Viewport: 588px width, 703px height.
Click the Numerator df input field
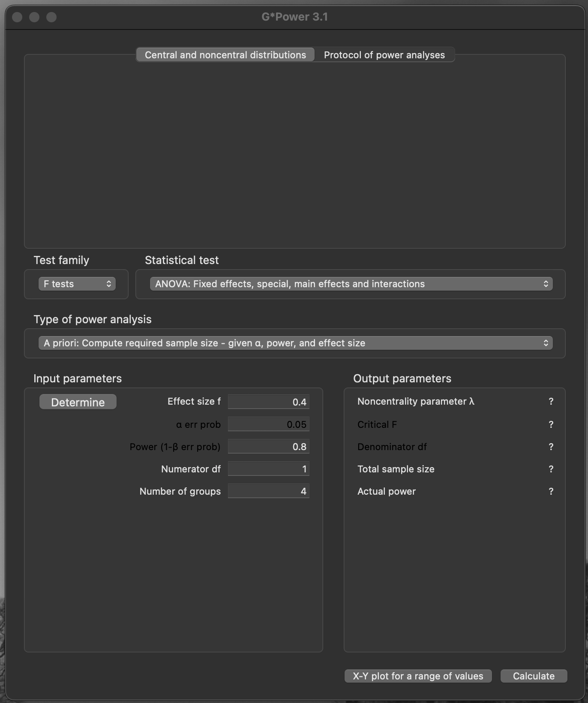click(x=269, y=469)
